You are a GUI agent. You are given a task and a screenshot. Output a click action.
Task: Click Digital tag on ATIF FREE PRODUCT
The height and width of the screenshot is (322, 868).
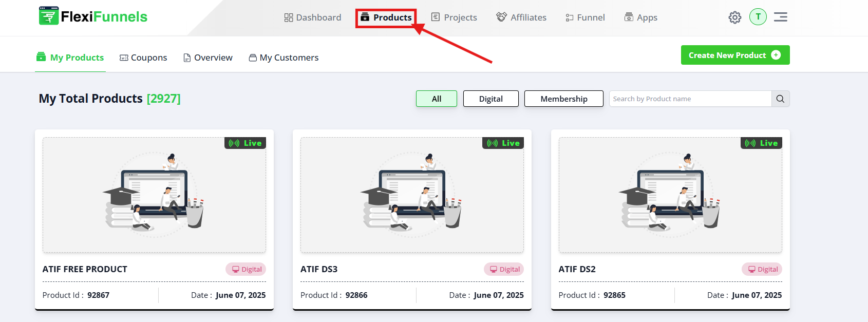point(246,269)
